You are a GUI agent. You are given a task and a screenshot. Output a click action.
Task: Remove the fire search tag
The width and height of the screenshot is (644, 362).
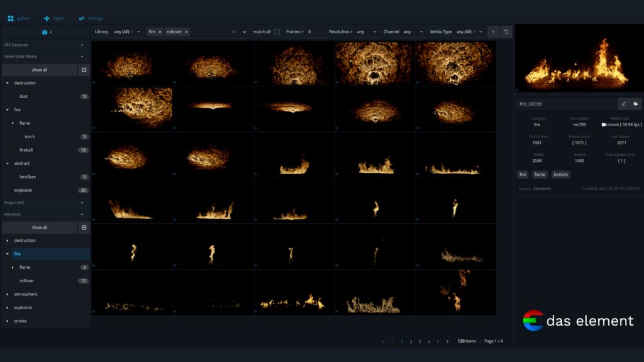pos(160,32)
